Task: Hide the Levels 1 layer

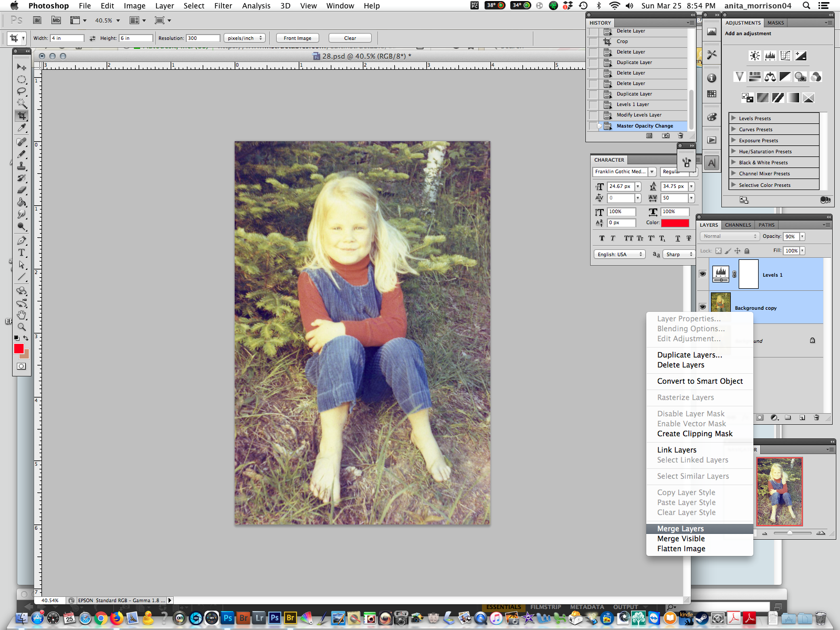Action: tap(702, 274)
